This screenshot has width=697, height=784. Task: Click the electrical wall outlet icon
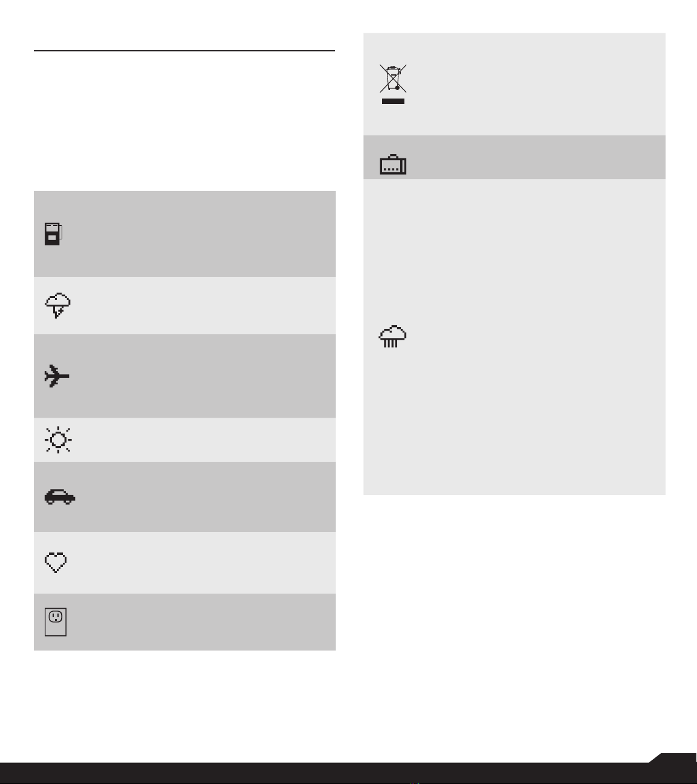[56, 622]
